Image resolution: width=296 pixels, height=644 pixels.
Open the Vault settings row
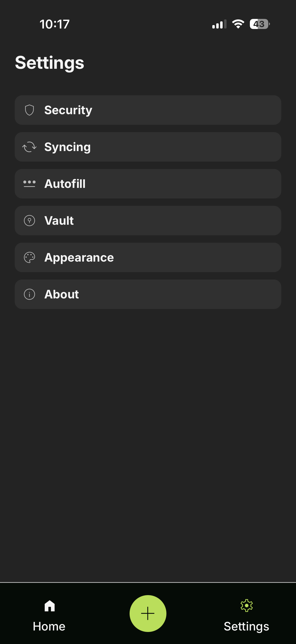coord(148,220)
